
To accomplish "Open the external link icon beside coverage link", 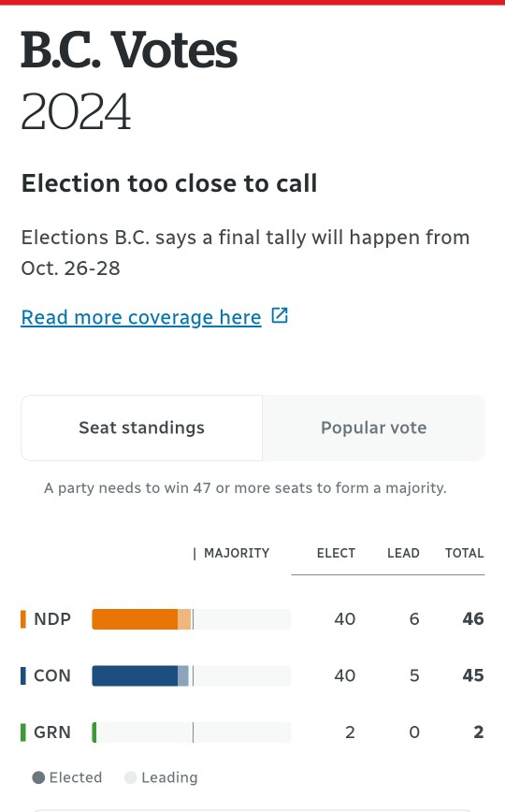I will coord(280,315).
